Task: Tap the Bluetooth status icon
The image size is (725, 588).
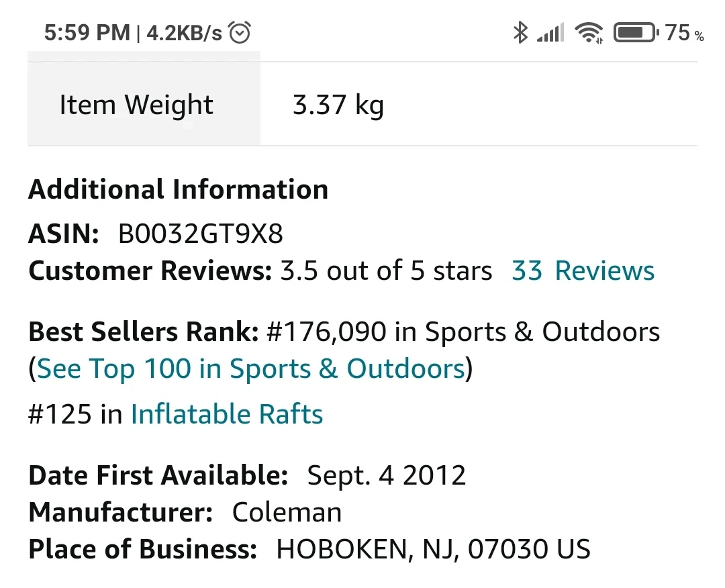Action: pos(520,32)
